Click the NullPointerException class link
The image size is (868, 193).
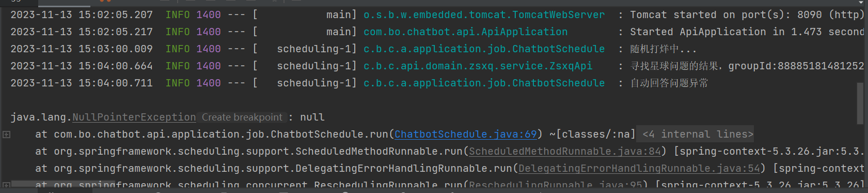(x=134, y=117)
